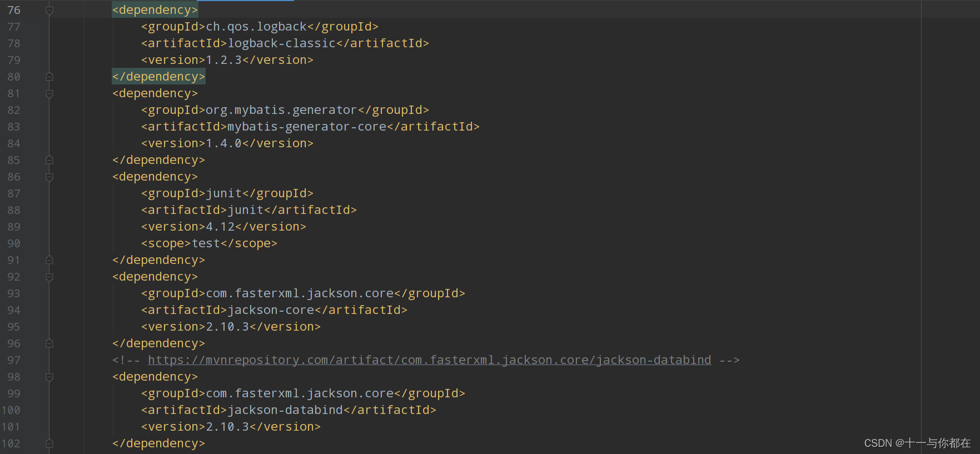
Task: Collapse the junit dependency fold at line 86
Action: click(x=49, y=177)
